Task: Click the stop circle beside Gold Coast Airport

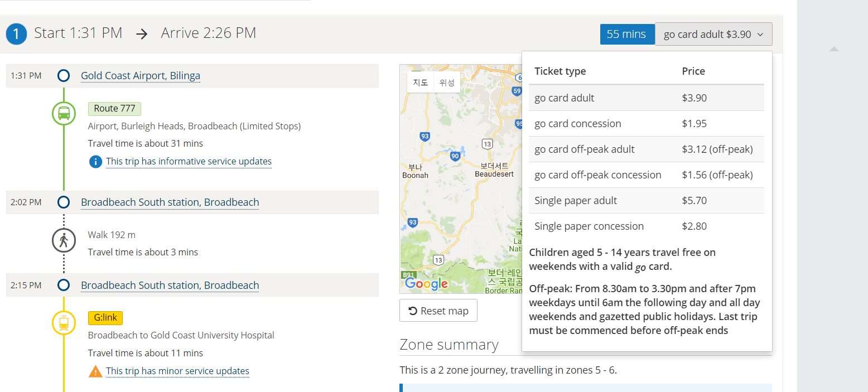Action: 64,76
